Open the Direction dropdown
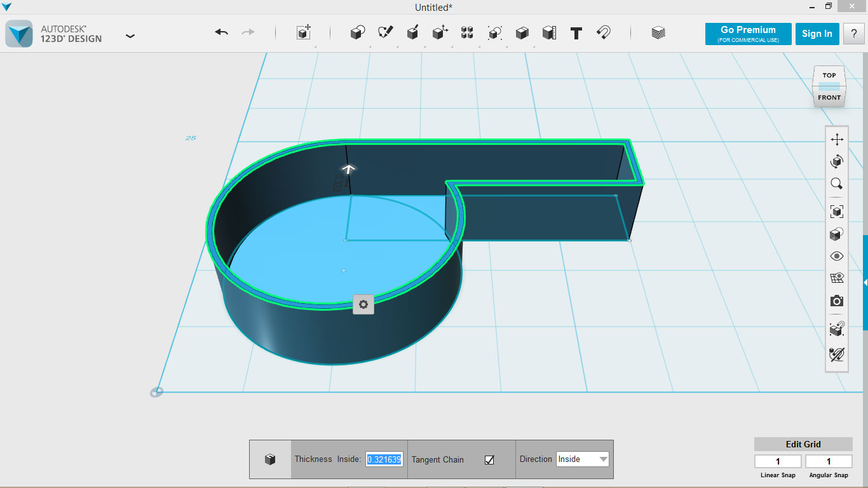868x488 pixels. 582,459
